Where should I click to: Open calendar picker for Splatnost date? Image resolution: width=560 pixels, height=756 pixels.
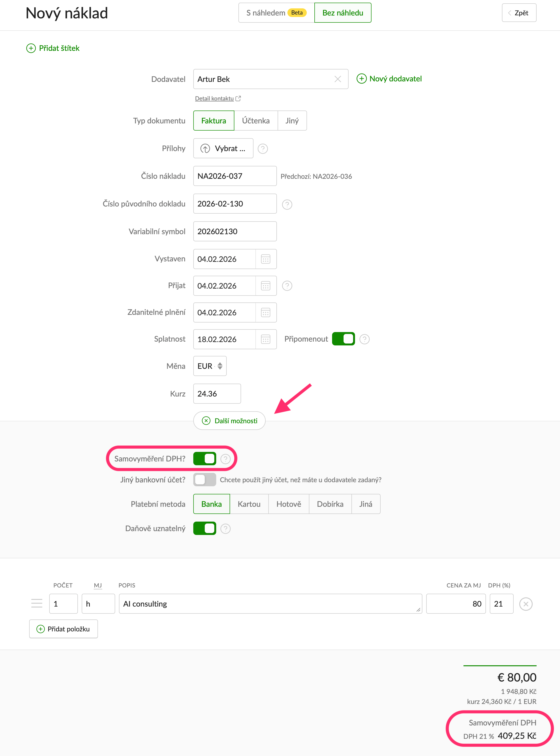[x=266, y=339]
